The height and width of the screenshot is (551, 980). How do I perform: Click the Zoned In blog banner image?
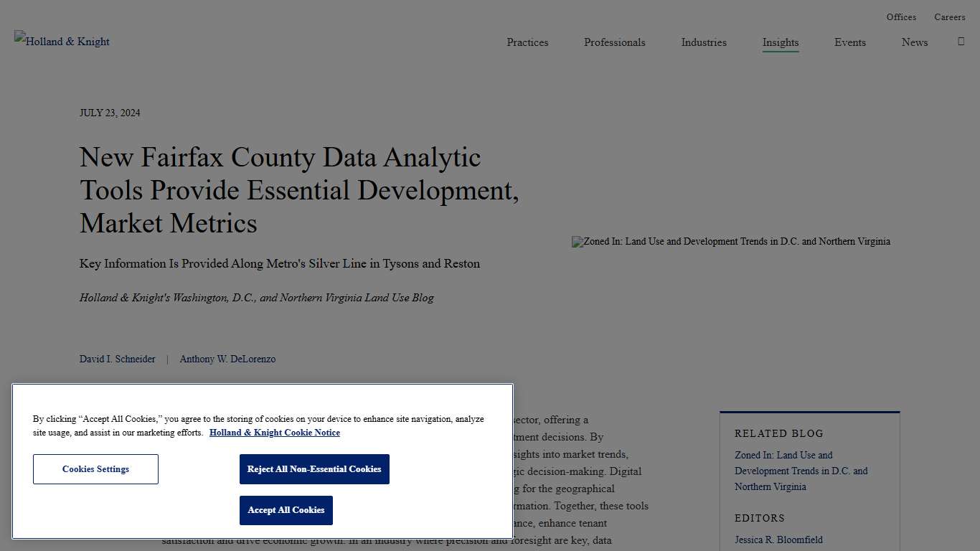[x=731, y=242]
